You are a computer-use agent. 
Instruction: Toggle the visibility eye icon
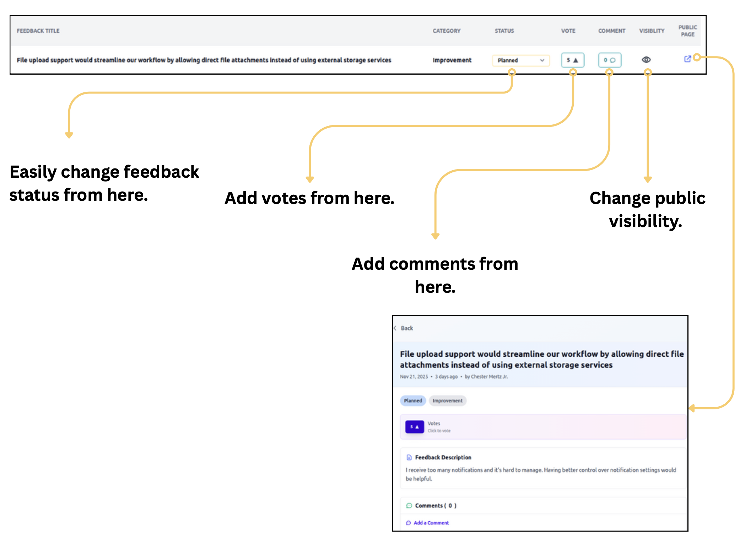coord(646,60)
